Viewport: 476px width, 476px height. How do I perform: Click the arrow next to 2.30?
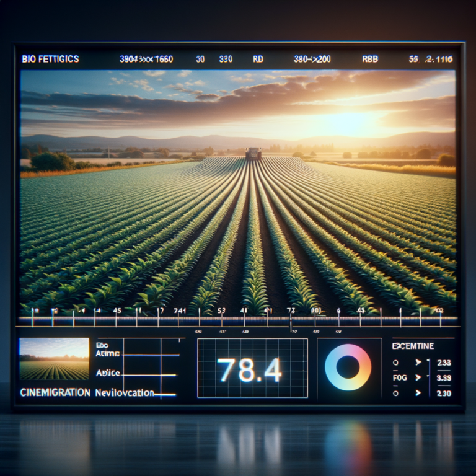pos(418,393)
